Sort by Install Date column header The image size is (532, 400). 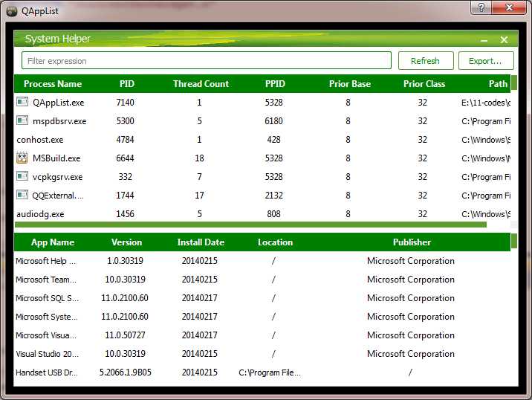(201, 242)
